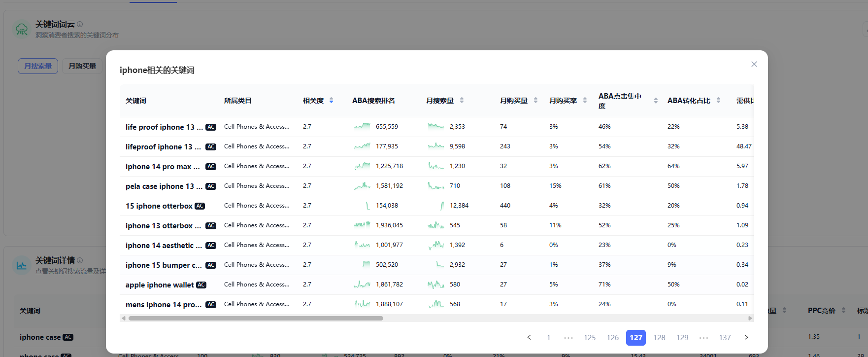Image resolution: width=868 pixels, height=357 pixels.
Task: Click the 关键词详情 chart icon
Action: coord(22,265)
